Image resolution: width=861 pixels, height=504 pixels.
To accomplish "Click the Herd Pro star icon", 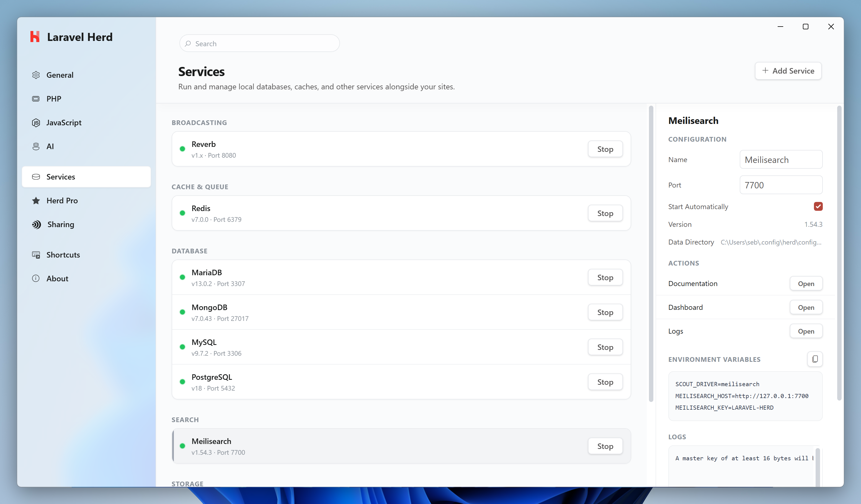I will point(36,201).
